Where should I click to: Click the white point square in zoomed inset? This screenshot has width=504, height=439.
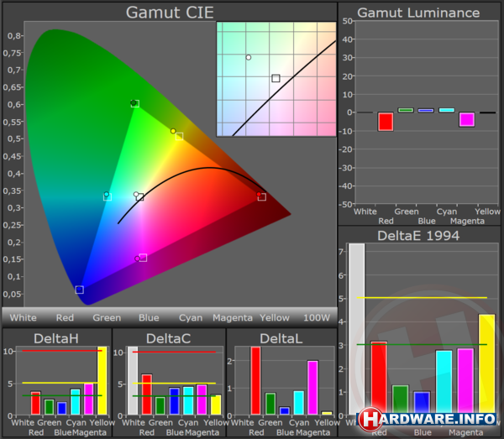click(276, 78)
